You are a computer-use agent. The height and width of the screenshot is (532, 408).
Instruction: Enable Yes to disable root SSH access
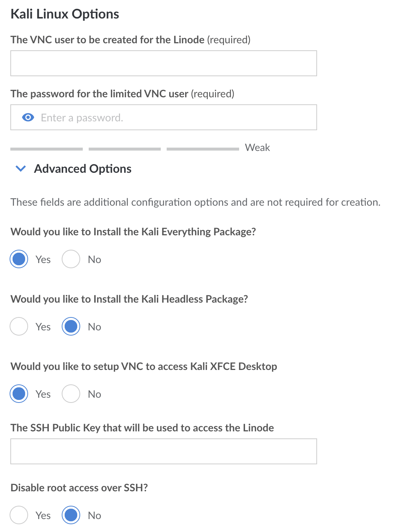19,515
